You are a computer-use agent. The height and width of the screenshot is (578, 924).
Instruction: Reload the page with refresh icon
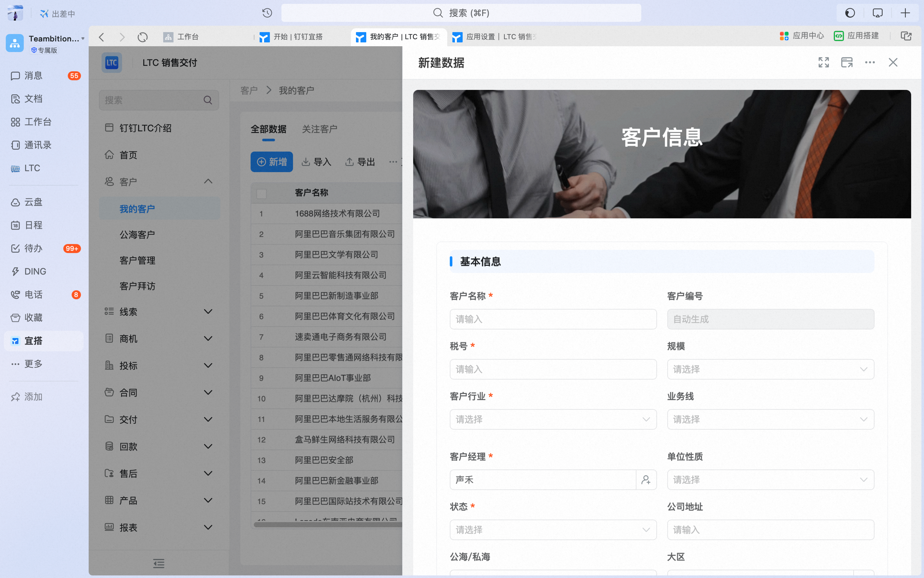(143, 37)
